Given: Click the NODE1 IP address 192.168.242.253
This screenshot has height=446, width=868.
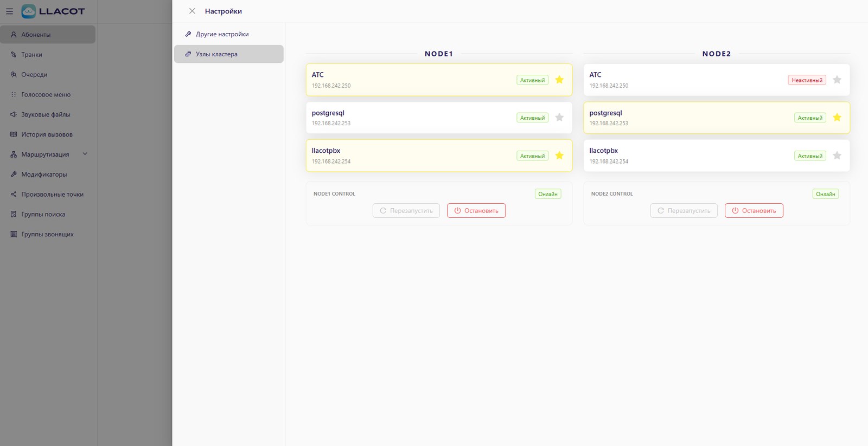Looking at the screenshot, I should pyautogui.click(x=331, y=124).
